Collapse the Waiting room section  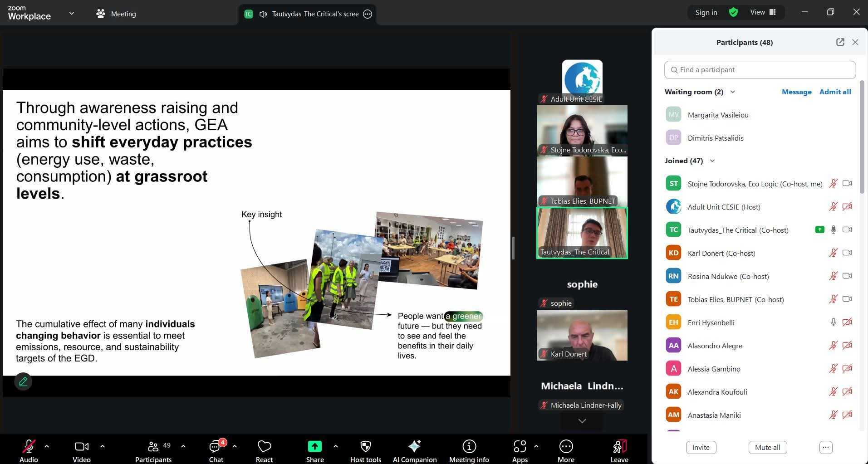pyautogui.click(x=732, y=92)
